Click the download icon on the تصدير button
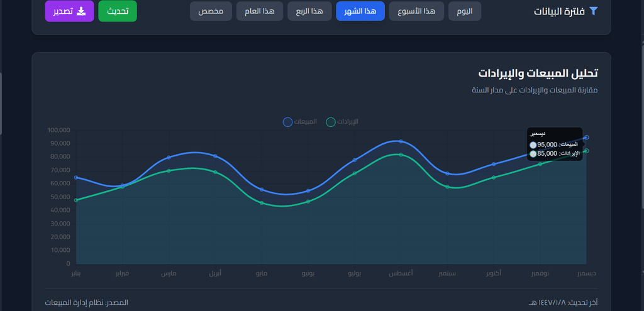644x311 pixels. tap(81, 11)
